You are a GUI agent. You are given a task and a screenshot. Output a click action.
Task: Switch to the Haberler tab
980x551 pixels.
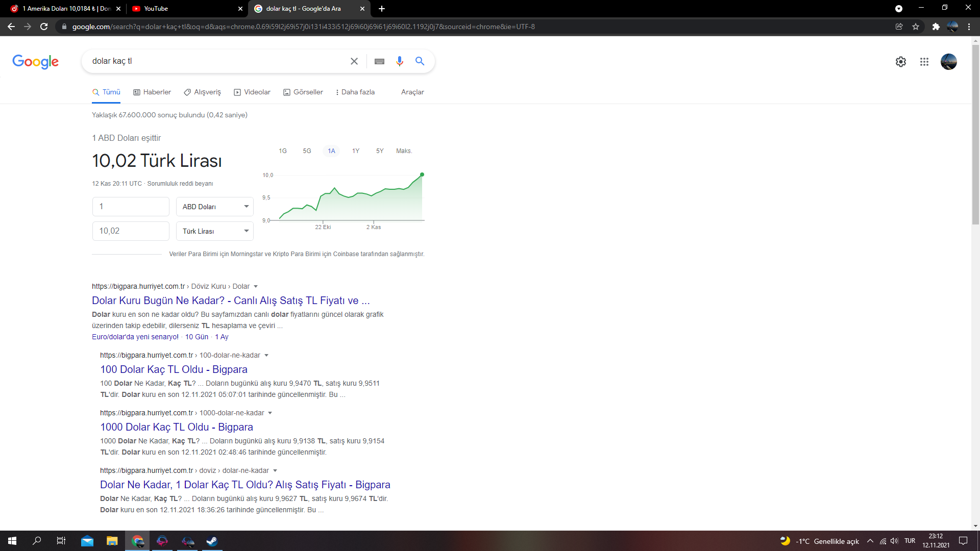(x=152, y=92)
